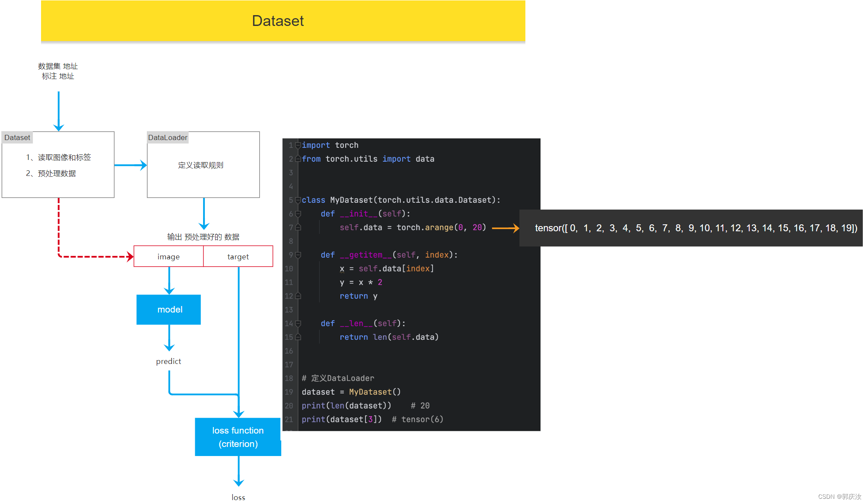Image resolution: width=868 pixels, height=504 pixels.
Task: Click the x = self.data[index] line
Action: 387,269
